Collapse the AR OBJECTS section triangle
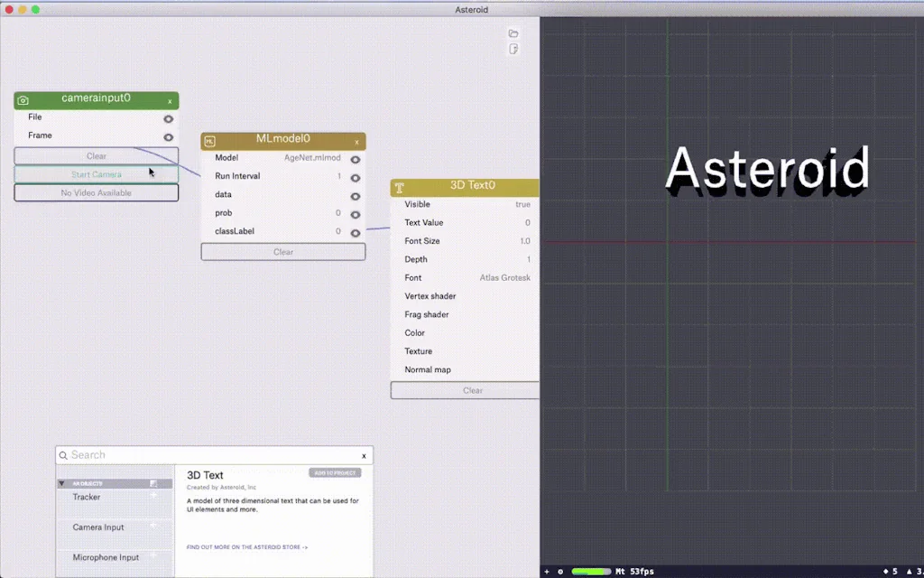Image resolution: width=924 pixels, height=578 pixels. click(x=60, y=483)
